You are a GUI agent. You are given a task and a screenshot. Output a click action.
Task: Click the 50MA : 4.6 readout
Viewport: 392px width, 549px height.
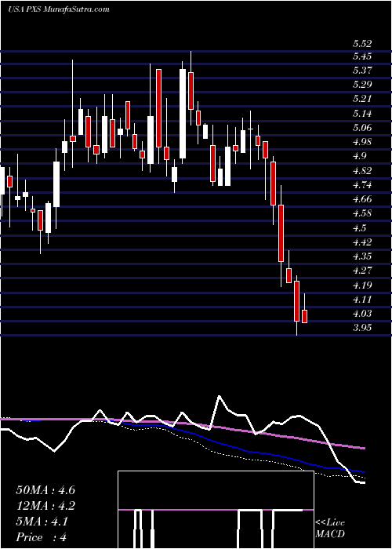(45, 490)
